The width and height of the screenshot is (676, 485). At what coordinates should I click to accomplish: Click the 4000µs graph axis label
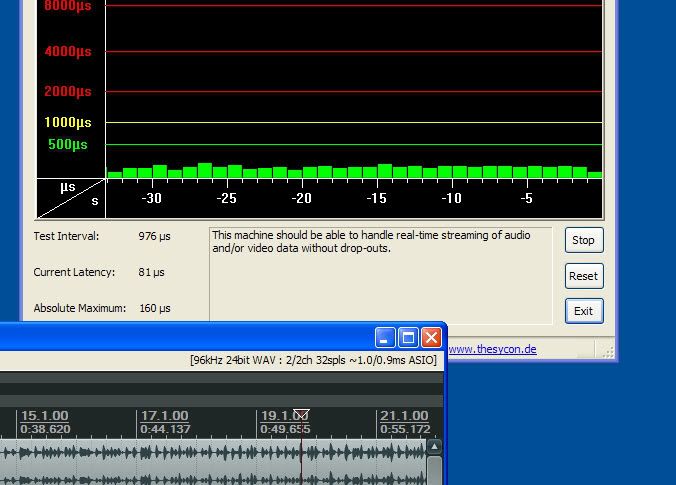(x=68, y=52)
